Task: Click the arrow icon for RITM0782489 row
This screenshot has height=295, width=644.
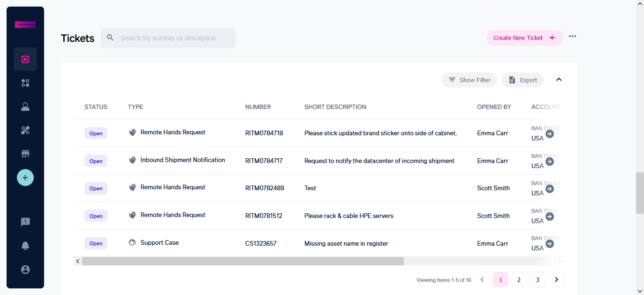Action: tap(550, 189)
